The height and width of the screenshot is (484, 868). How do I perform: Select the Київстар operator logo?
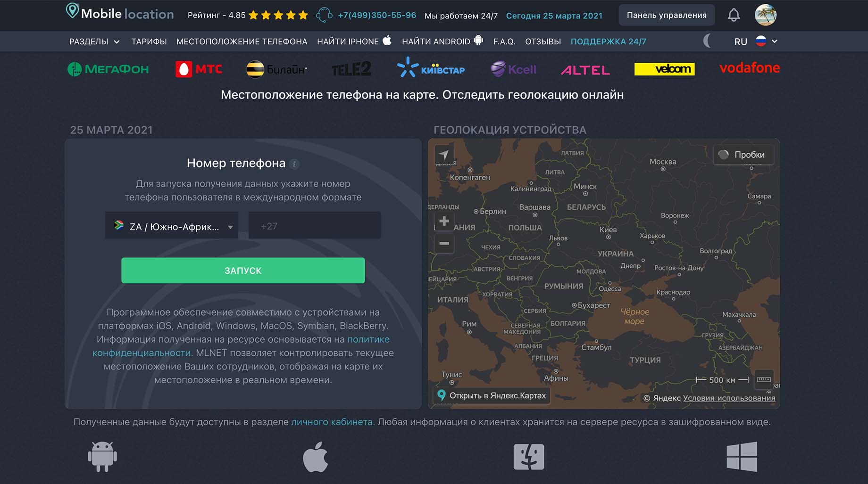[431, 67]
